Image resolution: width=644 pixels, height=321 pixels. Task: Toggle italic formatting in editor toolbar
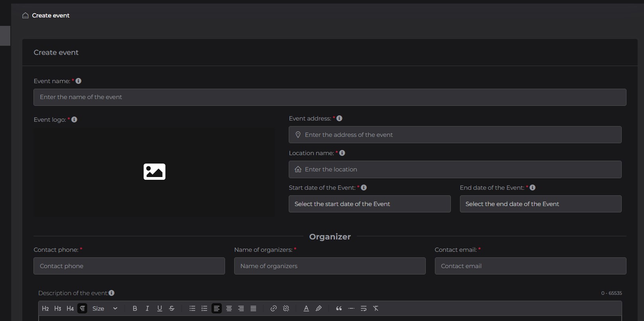click(147, 308)
